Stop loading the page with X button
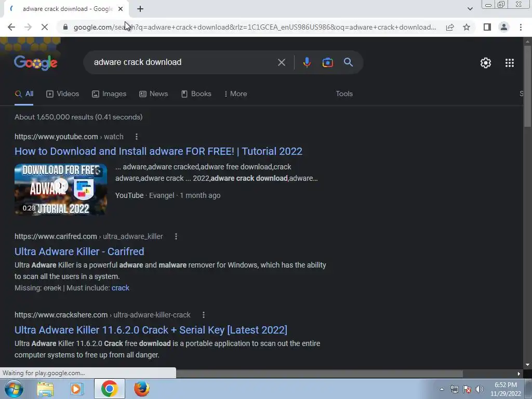This screenshot has height=399, width=532. point(45,27)
